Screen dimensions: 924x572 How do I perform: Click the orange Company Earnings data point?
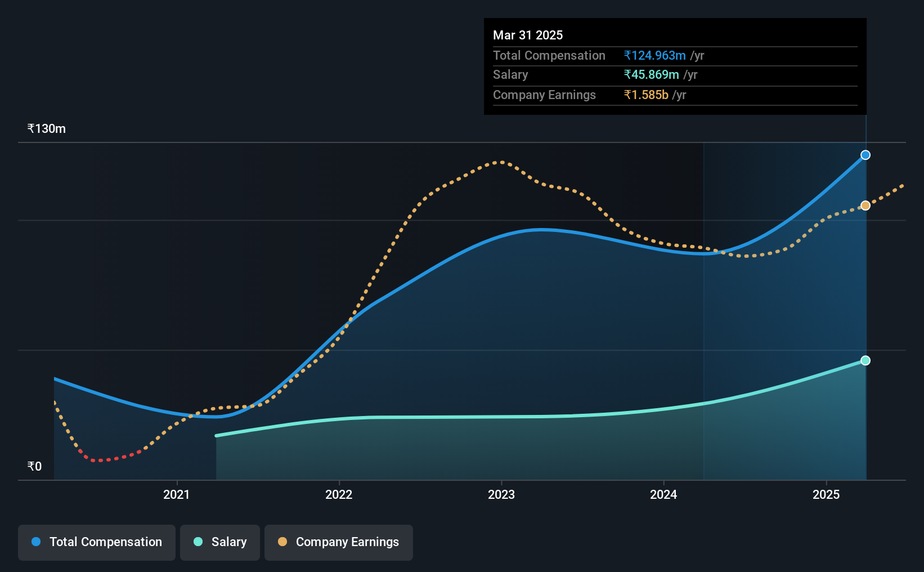pos(865,205)
